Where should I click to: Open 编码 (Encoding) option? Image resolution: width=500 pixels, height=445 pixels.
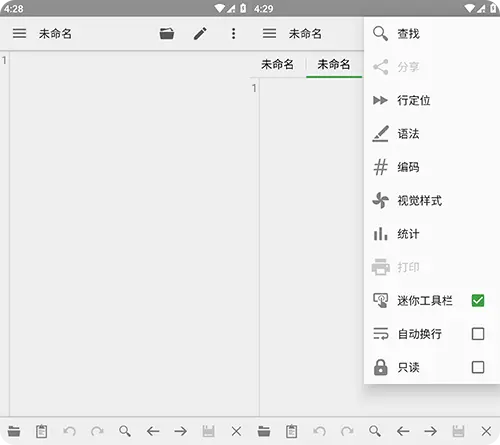[432, 167]
